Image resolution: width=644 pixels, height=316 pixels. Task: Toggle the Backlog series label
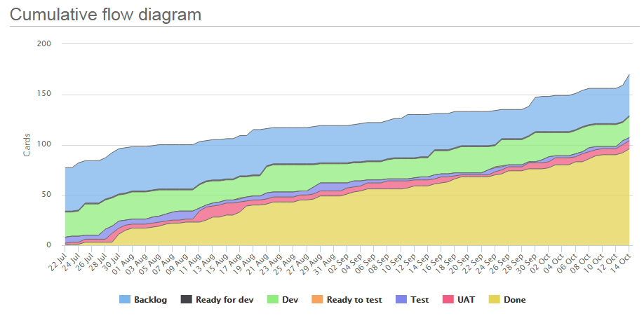pos(151,300)
